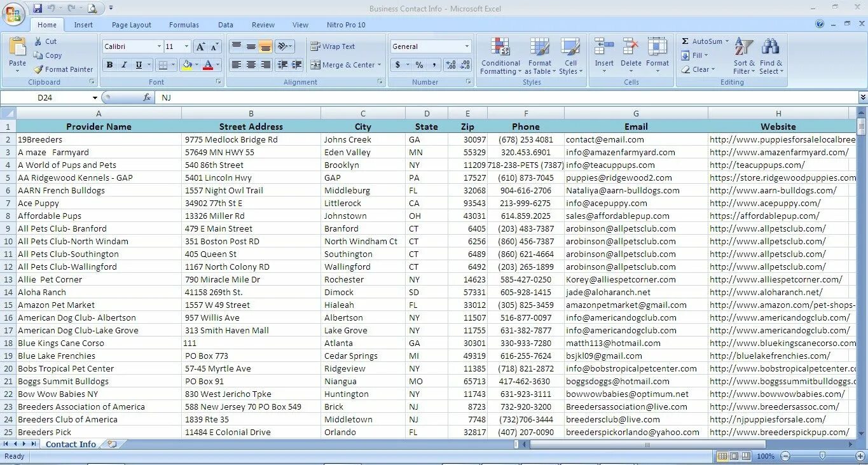Screen dimensions: 868x465
Task: Switch to the Insert tab
Action: [83, 25]
